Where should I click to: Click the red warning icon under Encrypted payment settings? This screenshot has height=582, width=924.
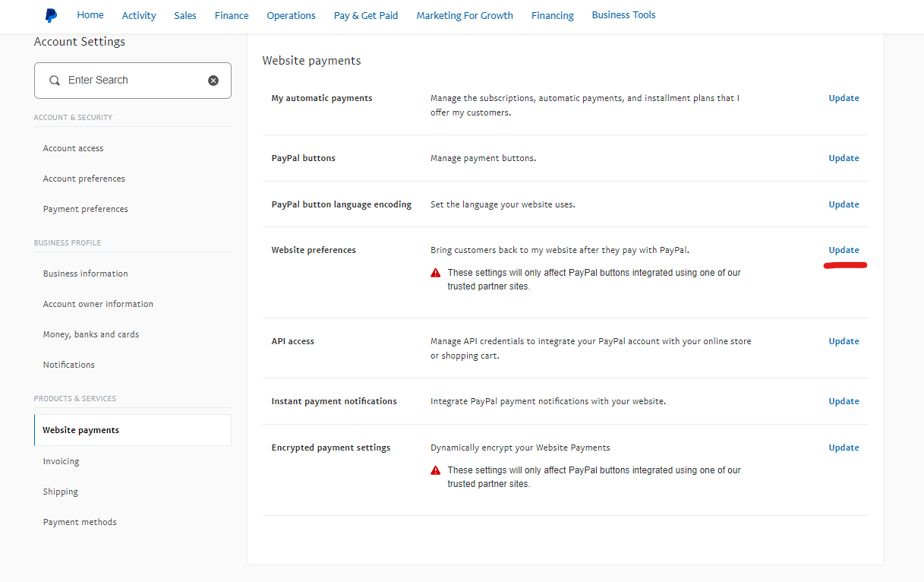[436, 470]
